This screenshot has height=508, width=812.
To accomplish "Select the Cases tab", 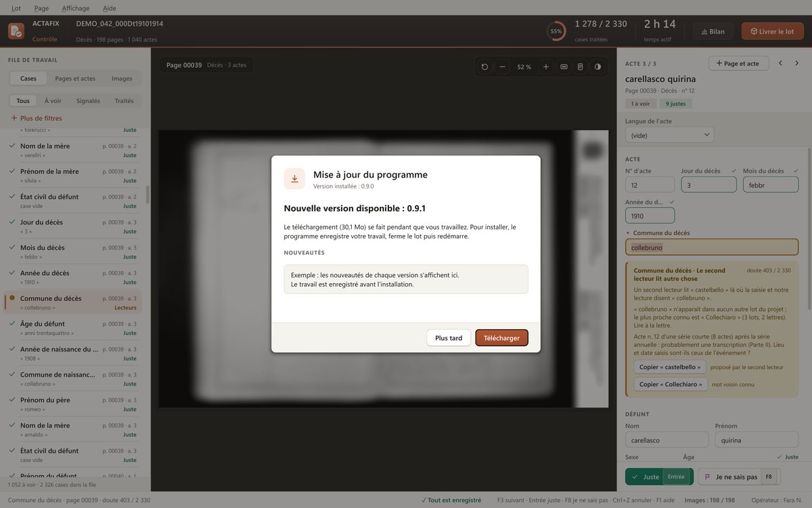I will click(x=28, y=79).
